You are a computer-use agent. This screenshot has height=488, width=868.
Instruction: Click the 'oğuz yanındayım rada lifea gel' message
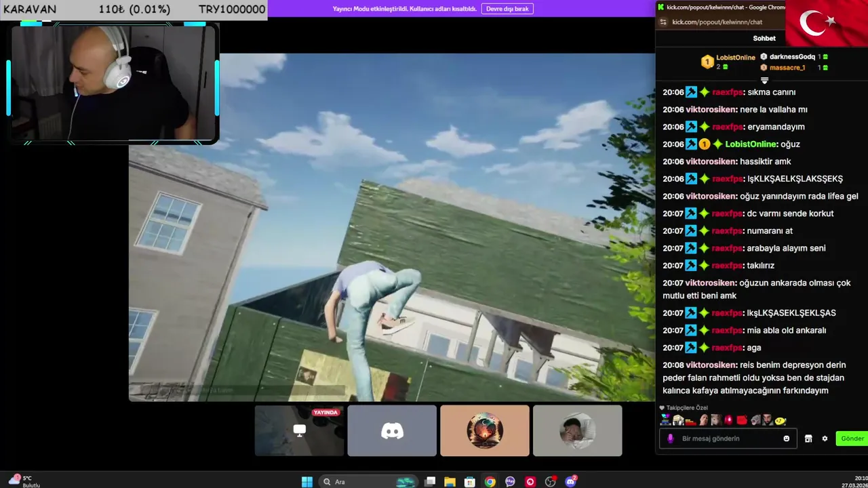point(799,196)
